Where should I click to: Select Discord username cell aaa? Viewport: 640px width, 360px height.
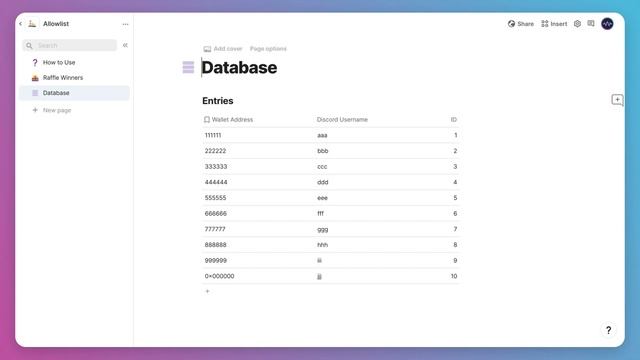click(x=322, y=135)
